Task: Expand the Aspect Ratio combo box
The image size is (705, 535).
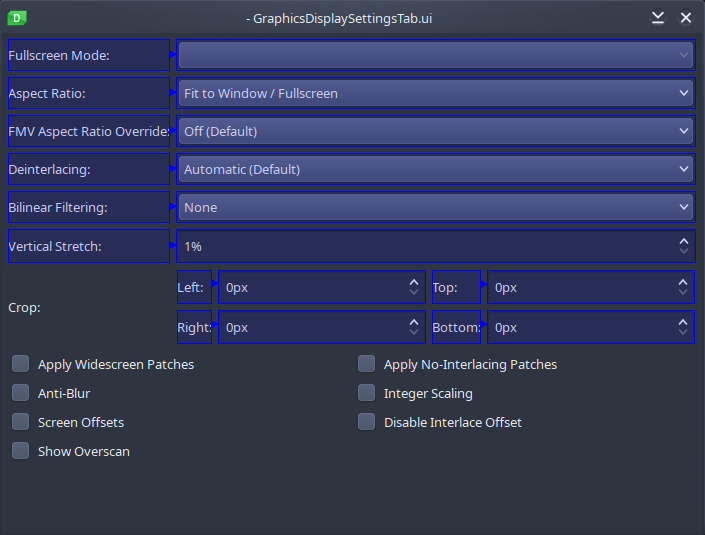Action: [434, 93]
